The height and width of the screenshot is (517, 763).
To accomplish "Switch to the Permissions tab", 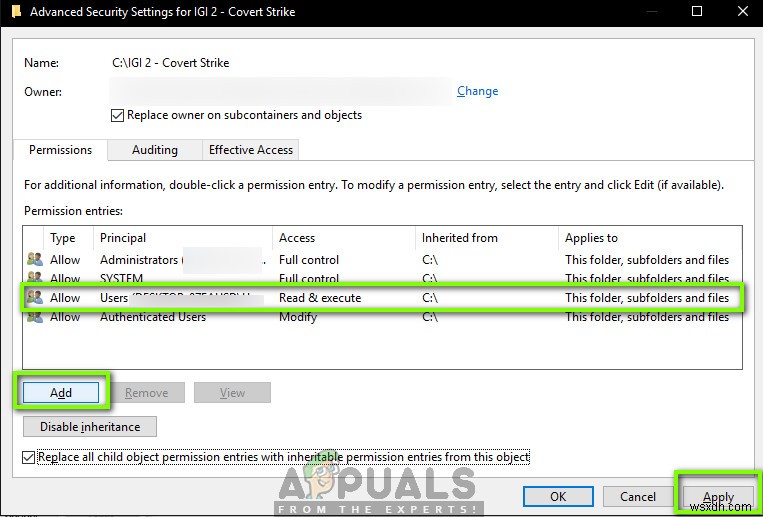I will (x=60, y=150).
